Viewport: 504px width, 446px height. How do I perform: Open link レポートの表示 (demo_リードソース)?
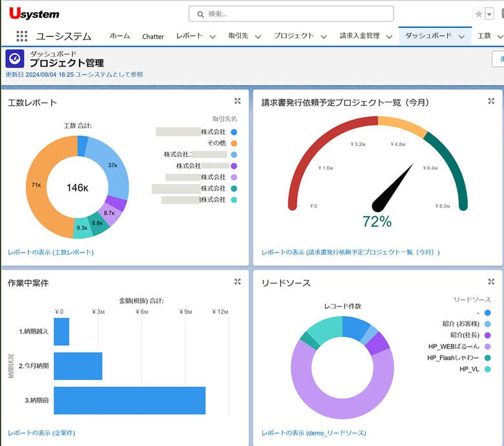[314, 432]
